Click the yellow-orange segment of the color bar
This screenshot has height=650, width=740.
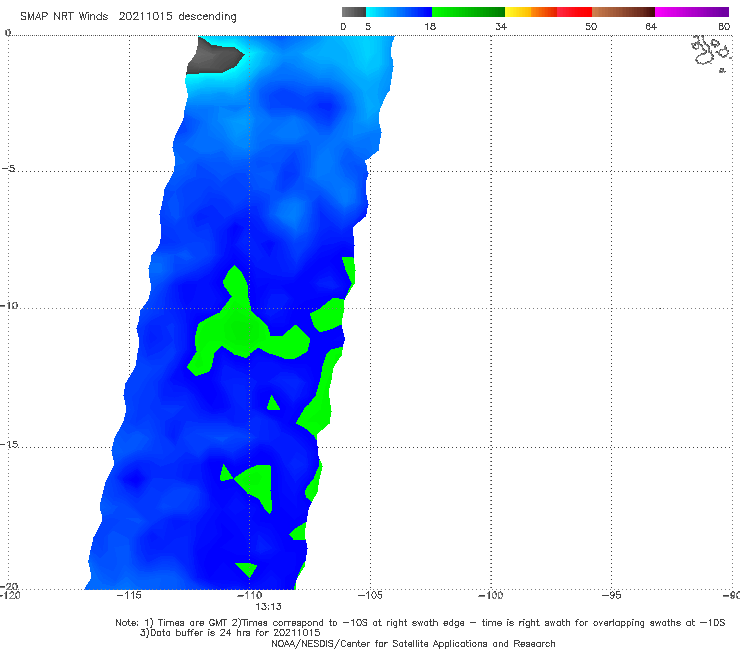531,12
